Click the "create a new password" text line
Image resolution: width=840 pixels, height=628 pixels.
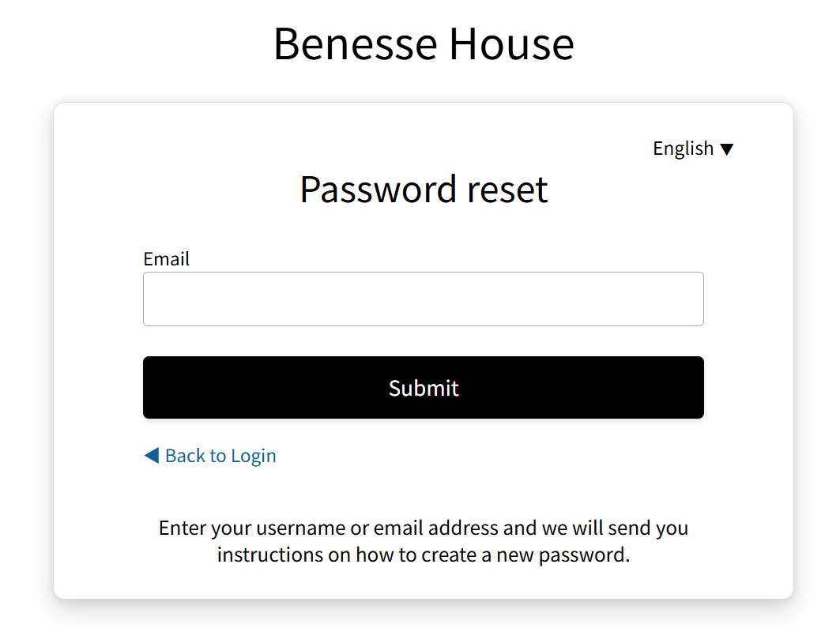tap(424, 555)
